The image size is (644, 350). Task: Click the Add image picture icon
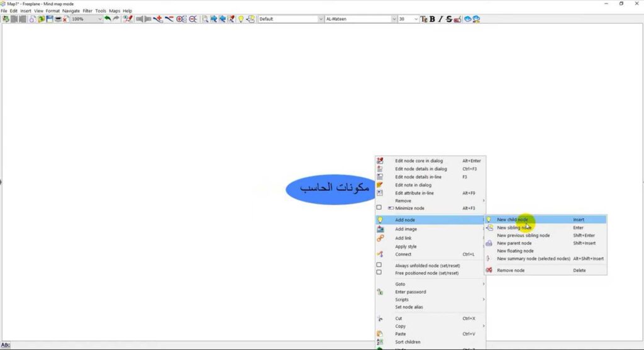pyautogui.click(x=380, y=229)
